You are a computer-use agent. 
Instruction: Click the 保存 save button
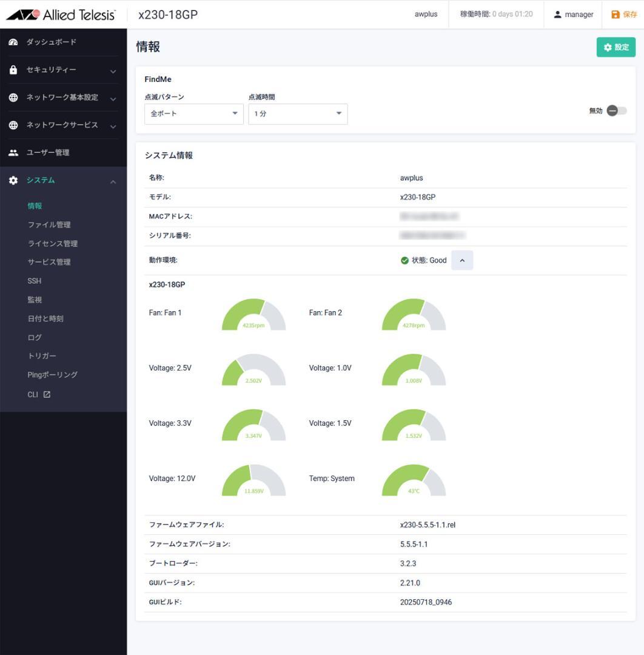pos(623,15)
